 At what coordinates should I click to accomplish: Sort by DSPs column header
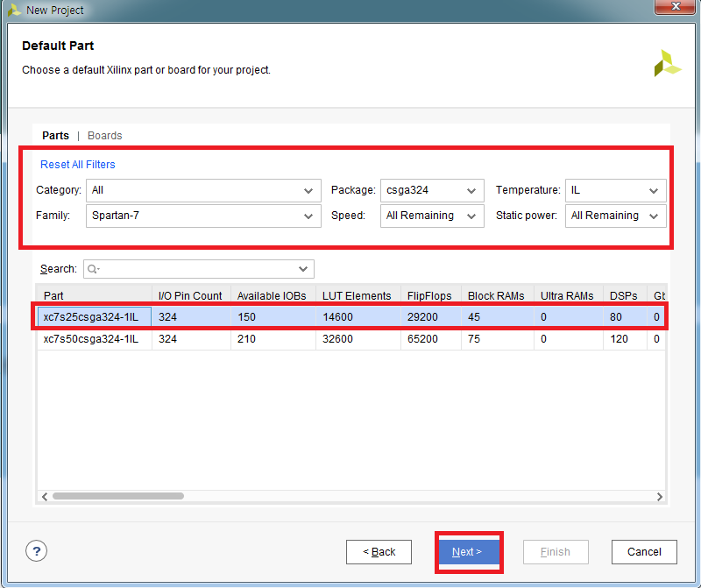tap(625, 295)
